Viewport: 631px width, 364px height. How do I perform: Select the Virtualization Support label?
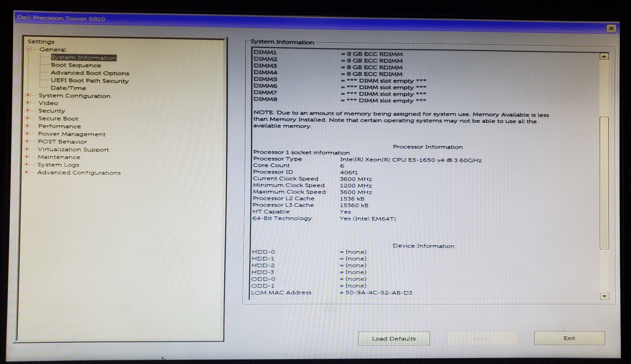[x=73, y=149]
